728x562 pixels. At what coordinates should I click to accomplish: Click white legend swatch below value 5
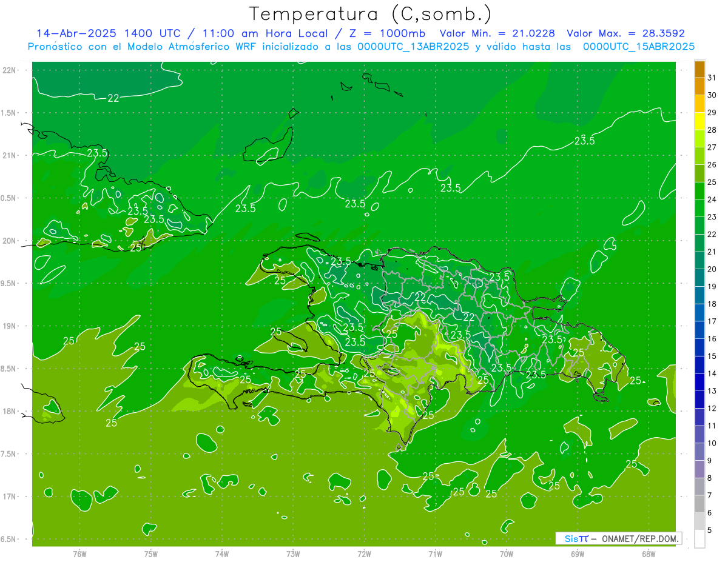699,538
